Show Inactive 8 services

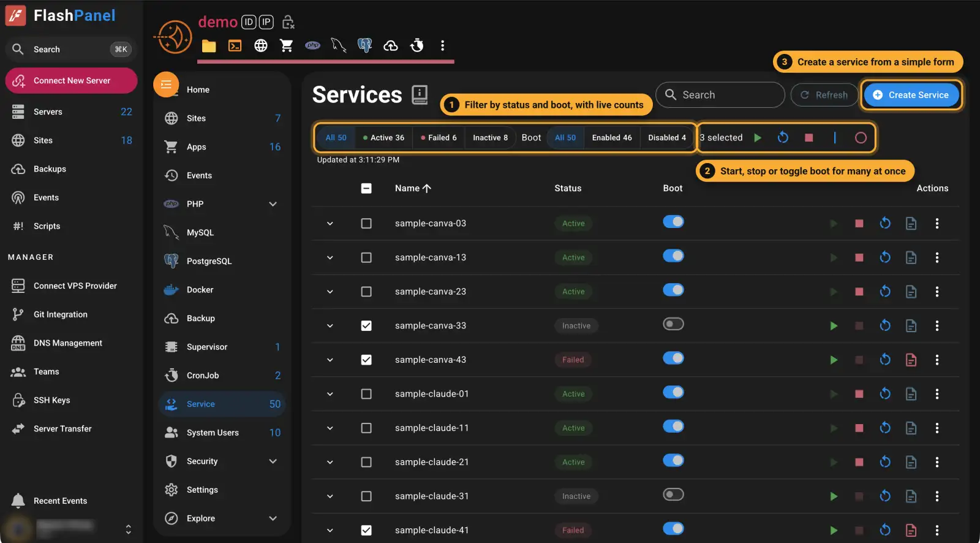490,138
